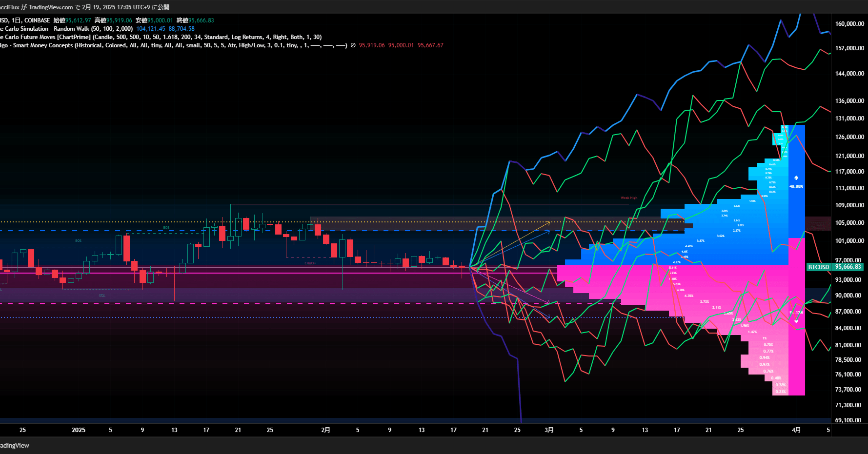Open the Carlo Future Moves [ChartPrime] indicator legend

pos(161,37)
